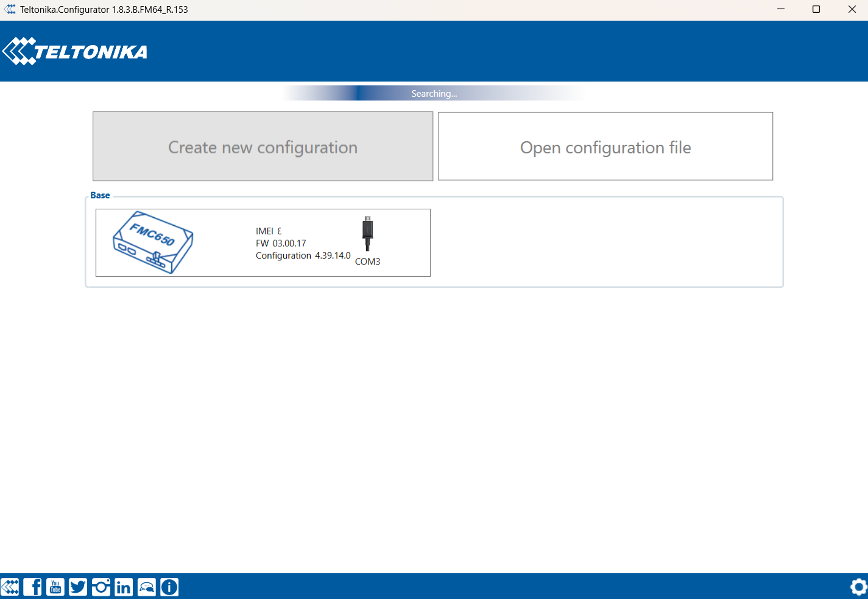Open the community forum chat icon

pos(147,587)
